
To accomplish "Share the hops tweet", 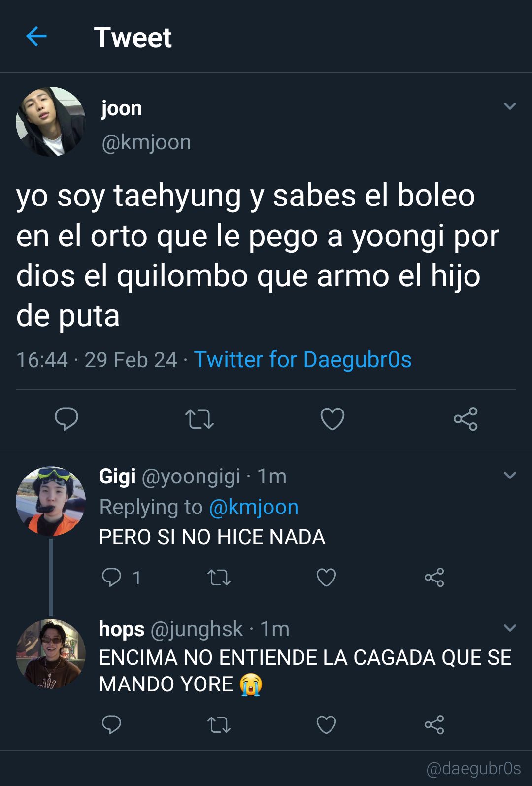I will pyautogui.click(x=434, y=724).
